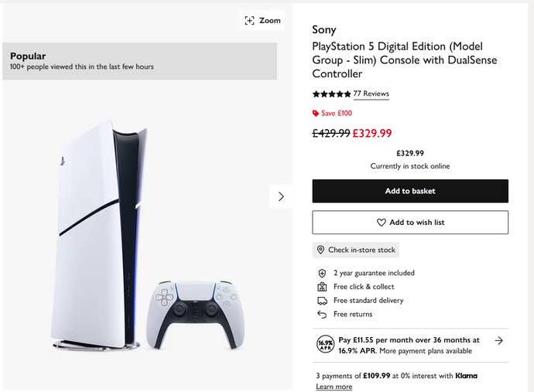Click the five-star rating
Screen dimensions: 534x392
point(331,94)
